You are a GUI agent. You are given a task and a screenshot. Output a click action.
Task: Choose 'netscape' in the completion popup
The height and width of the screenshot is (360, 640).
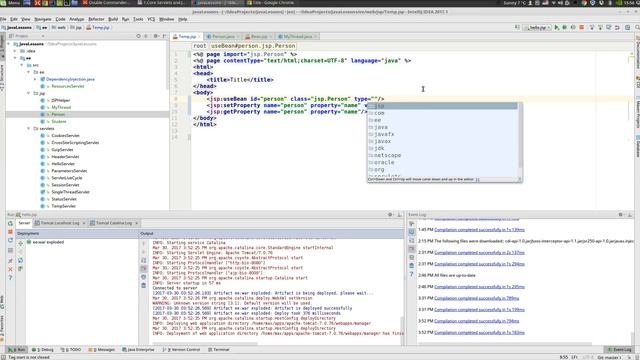[442, 156]
